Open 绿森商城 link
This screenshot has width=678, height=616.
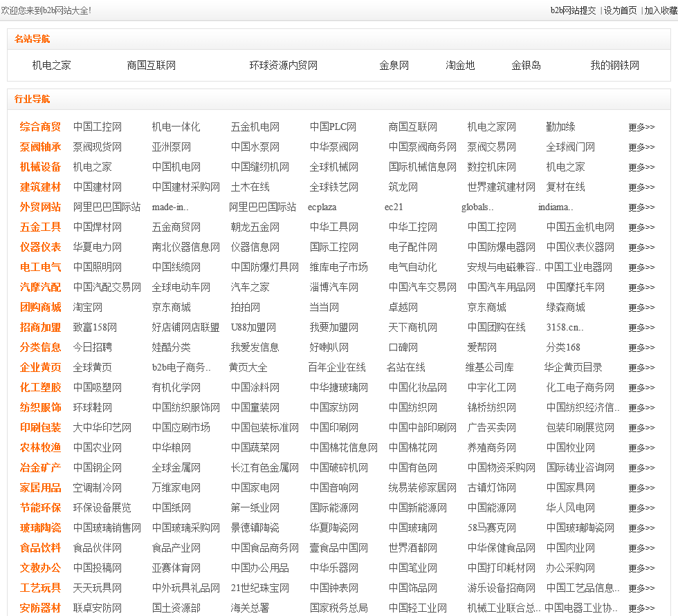(566, 307)
